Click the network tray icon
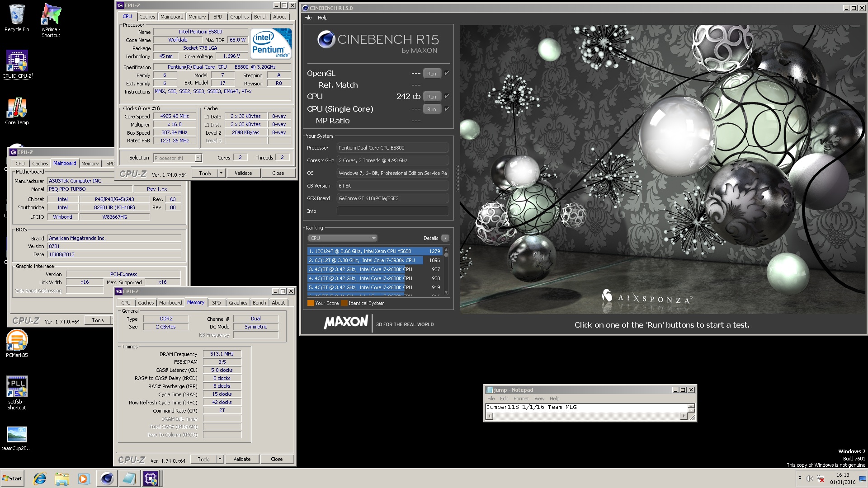This screenshot has height=488, width=868. pos(820,479)
